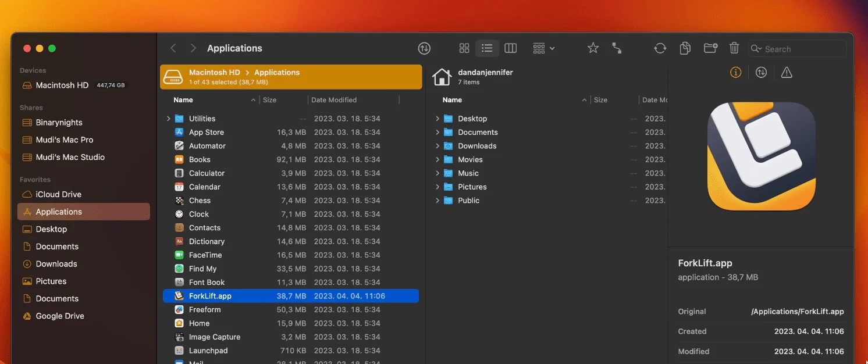Click the home folder icon for dandanjennifer
This screenshot has width=868, height=364.
click(x=442, y=77)
